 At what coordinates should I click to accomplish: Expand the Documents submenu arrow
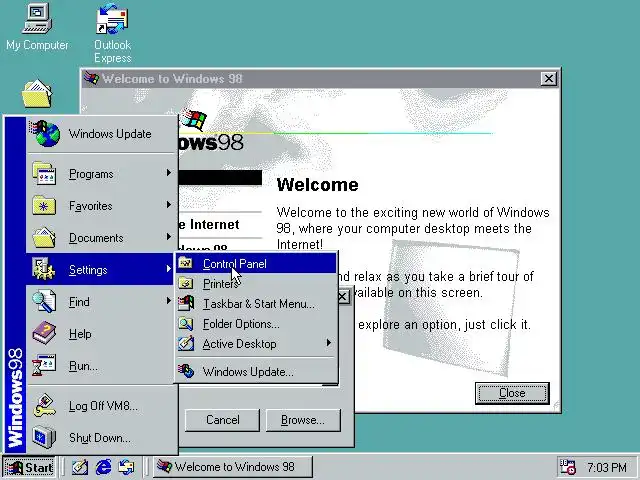(x=169, y=237)
